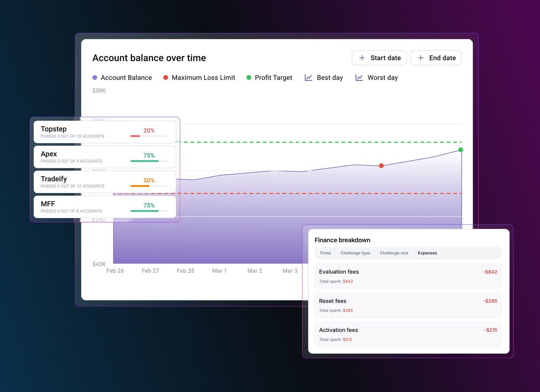Switch to the Firms tab
This screenshot has width=540, height=392.
[326, 253]
